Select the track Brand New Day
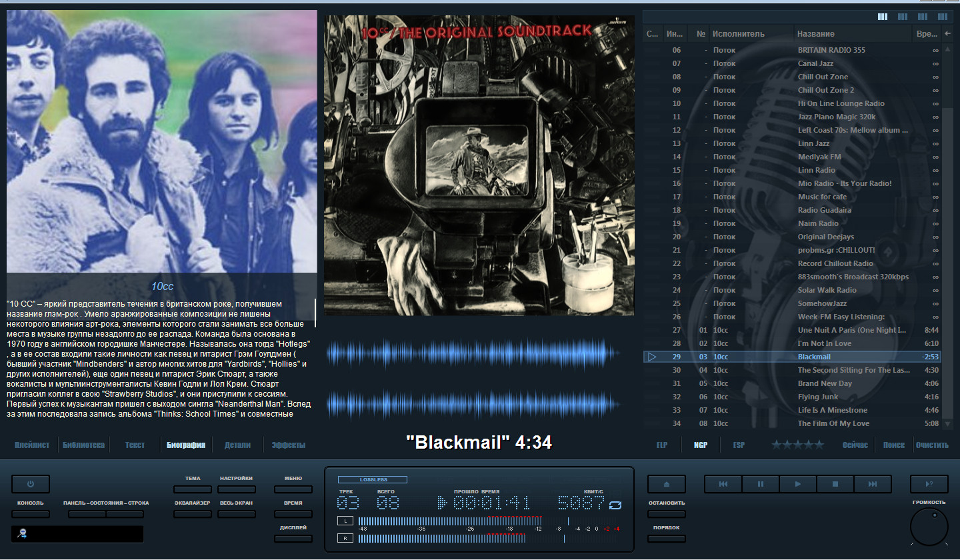 point(792,383)
